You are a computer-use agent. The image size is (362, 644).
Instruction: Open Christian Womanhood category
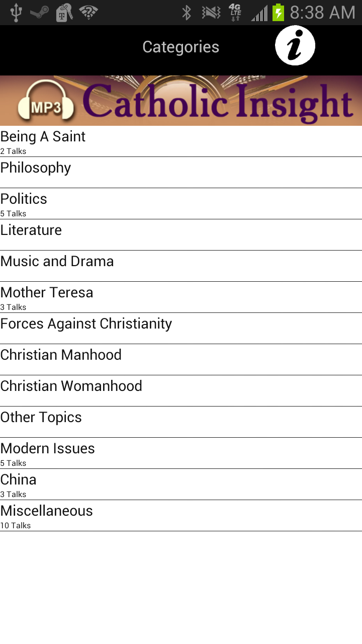pos(181,391)
